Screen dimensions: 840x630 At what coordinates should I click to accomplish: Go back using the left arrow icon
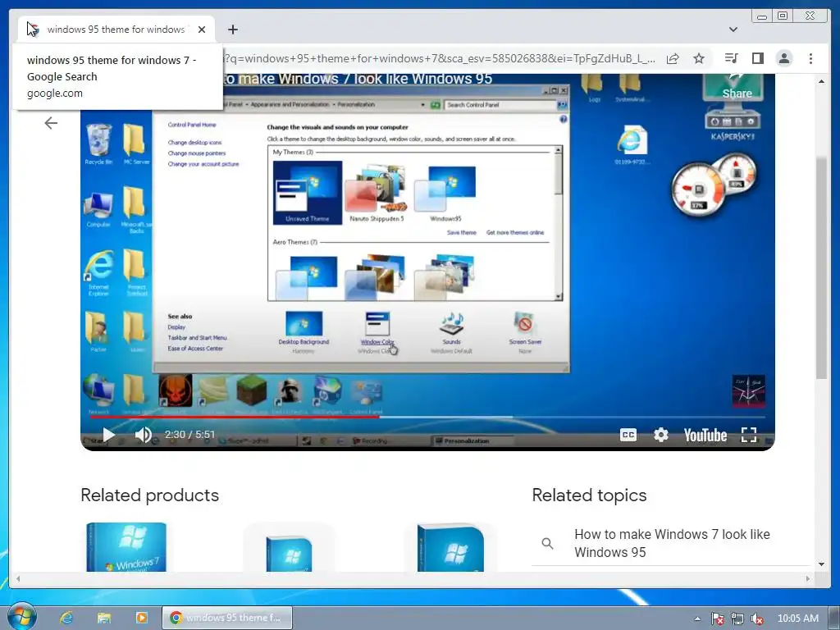click(x=51, y=123)
